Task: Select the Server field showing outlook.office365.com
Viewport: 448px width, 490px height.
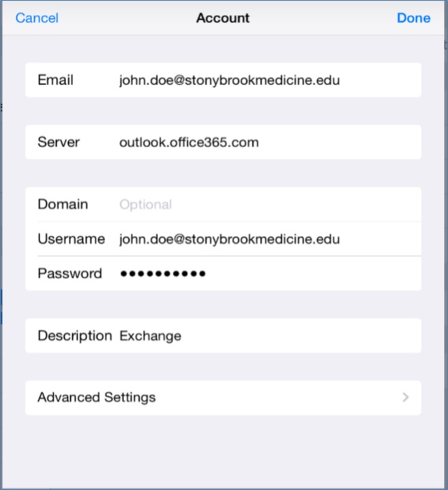Action: (189, 142)
